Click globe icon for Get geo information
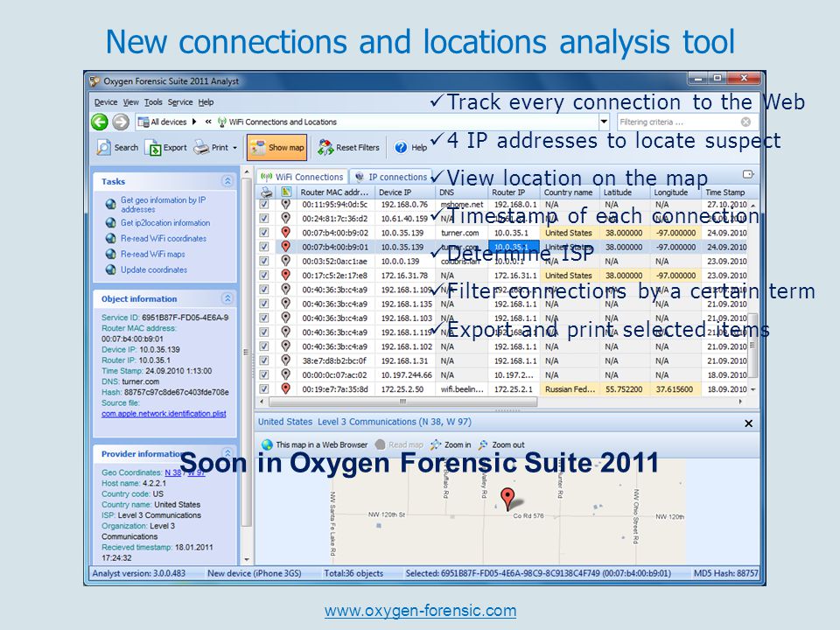The width and height of the screenshot is (840, 630). coord(110,204)
